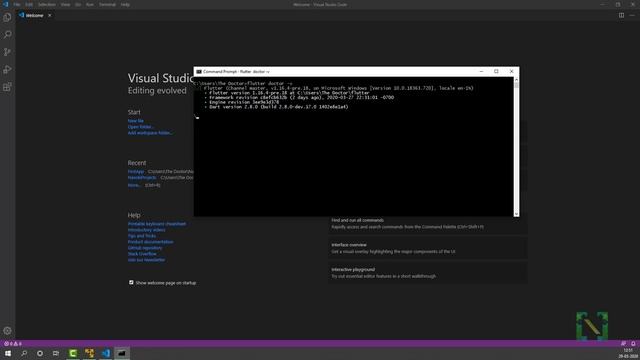The image size is (640, 360).
Task: Switch to Command Prompt taskbar icon
Action: pyautogui.click(x=122, y=353)
